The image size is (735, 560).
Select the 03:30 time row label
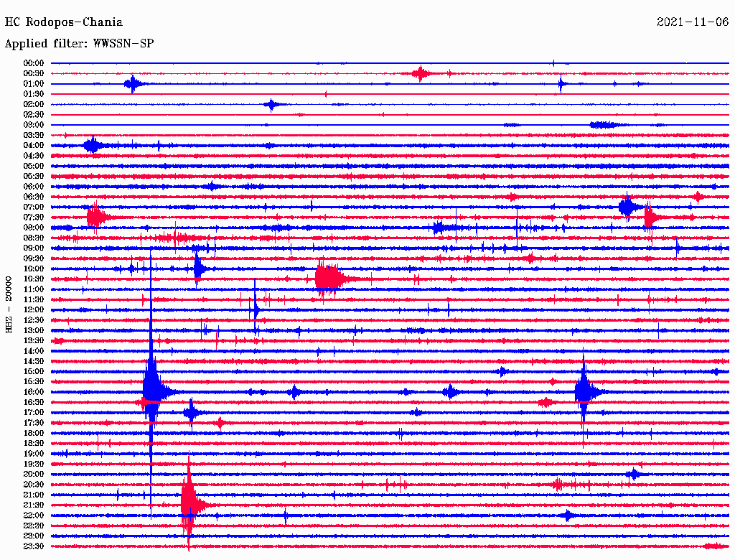34,135
